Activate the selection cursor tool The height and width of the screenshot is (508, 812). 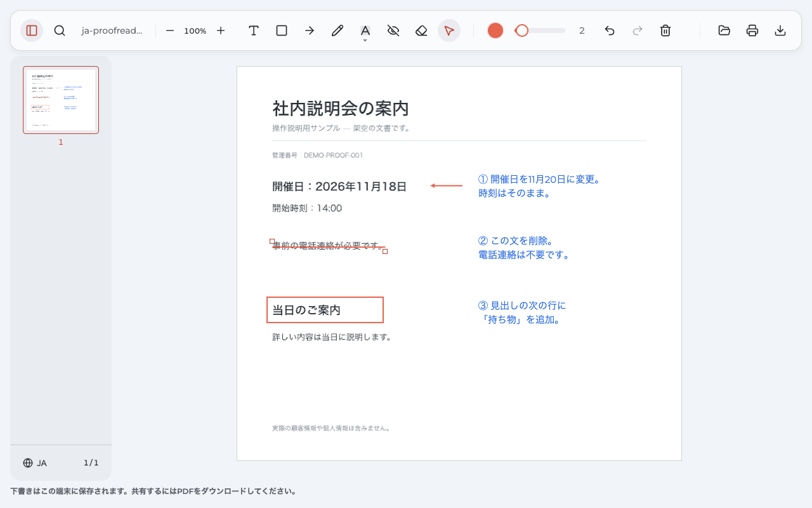(449, 30)
